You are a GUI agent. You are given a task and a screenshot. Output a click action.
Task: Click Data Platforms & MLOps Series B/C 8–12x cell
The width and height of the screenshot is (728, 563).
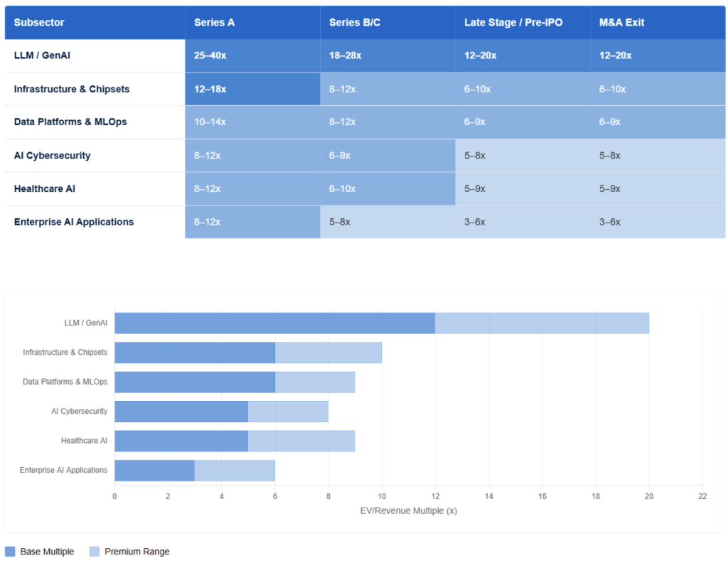(x=387, y=122)
